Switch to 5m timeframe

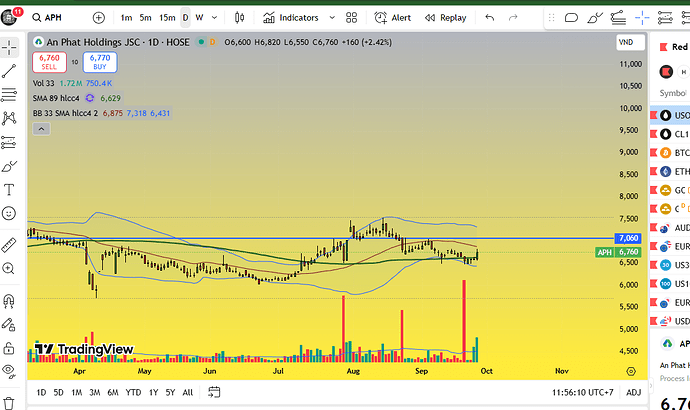(x=145, y=18)
